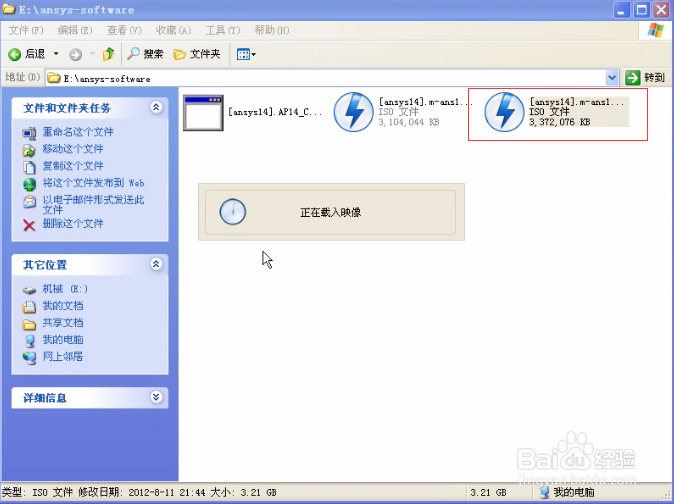Open the Views icon in toolbar

[243, 54]
